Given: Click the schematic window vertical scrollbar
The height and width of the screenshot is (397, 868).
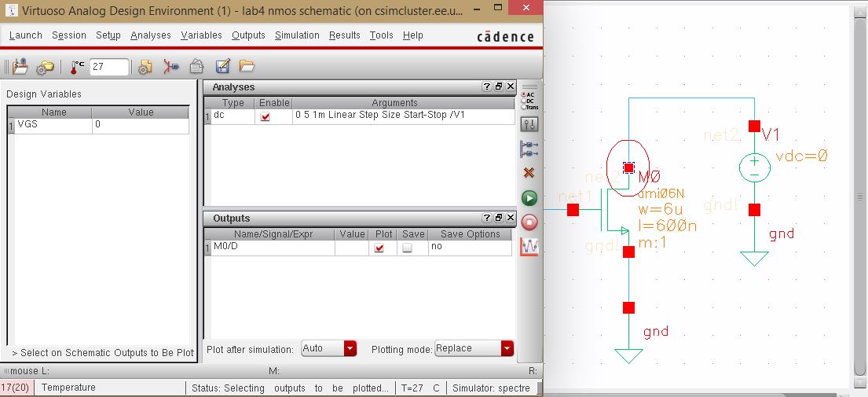Looking at the screenshot, I should click(x=859, y=197).
